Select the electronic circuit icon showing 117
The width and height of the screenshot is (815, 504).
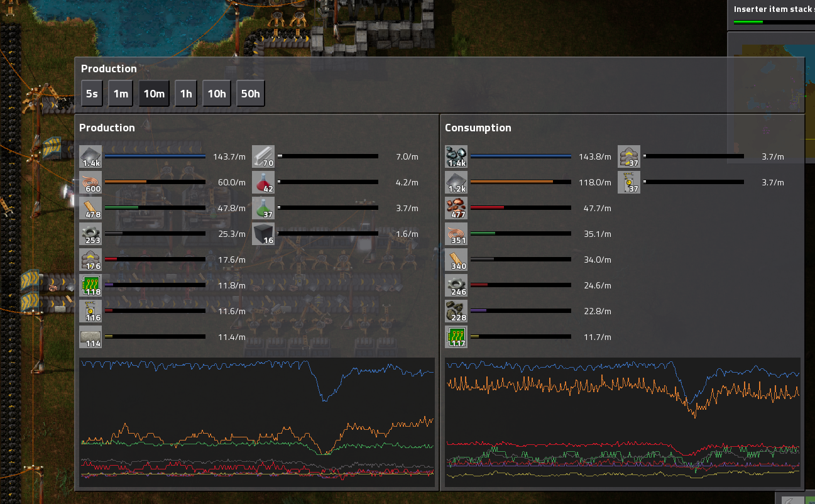point(456,337)
